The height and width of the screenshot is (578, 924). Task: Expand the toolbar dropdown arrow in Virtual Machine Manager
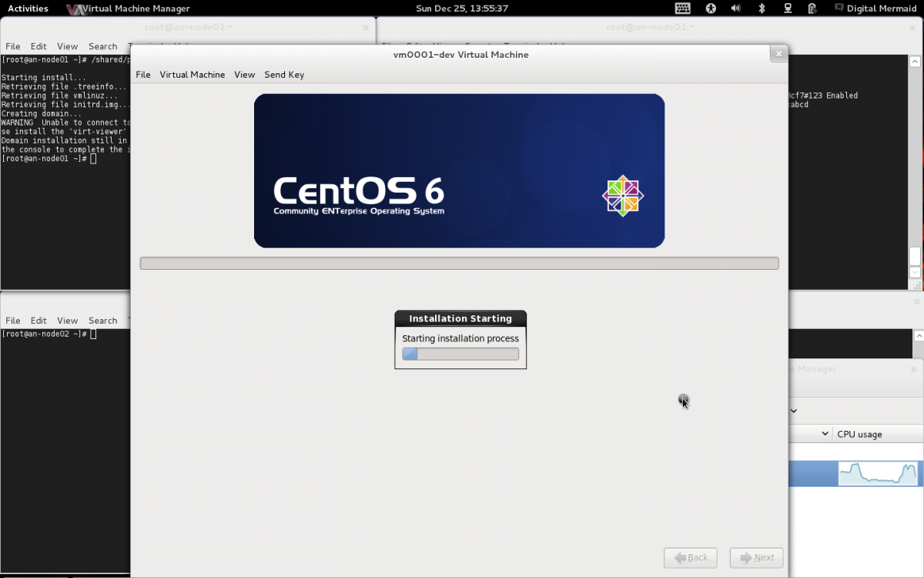(794, 411)
